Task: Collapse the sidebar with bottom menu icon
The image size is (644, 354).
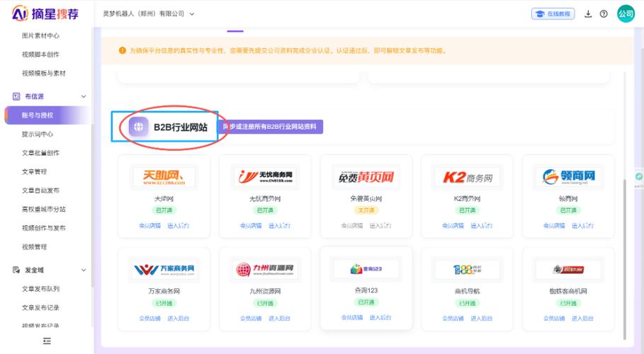Action: [x=47, y=341]
